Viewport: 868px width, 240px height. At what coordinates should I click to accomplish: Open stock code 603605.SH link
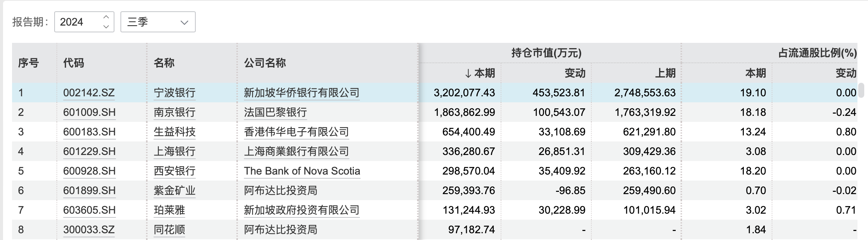pyautogui.click(x=89, y=210)
